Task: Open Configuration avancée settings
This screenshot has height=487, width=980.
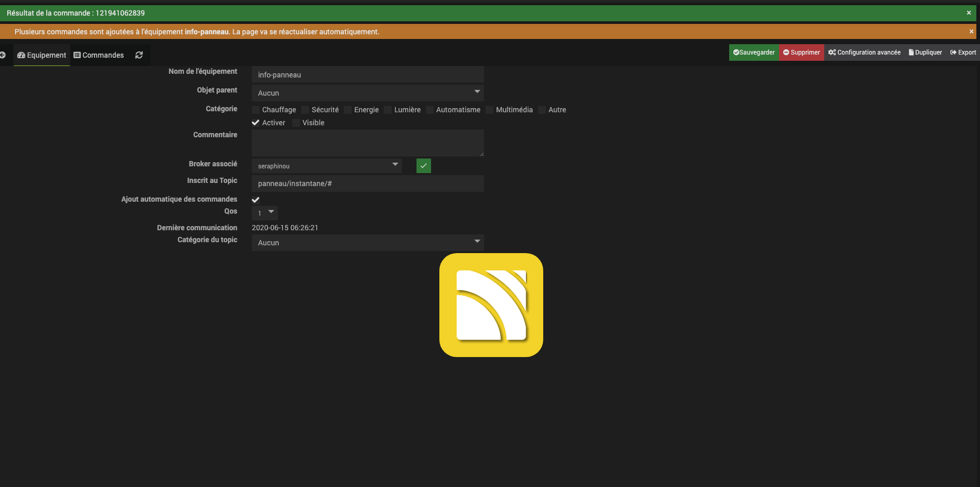Action: point(864,52)
